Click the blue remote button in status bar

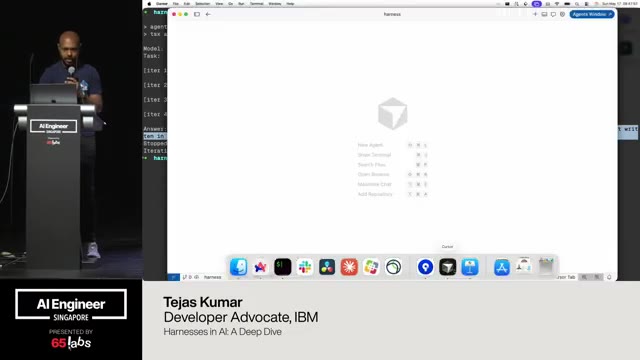tap(173, 277)
